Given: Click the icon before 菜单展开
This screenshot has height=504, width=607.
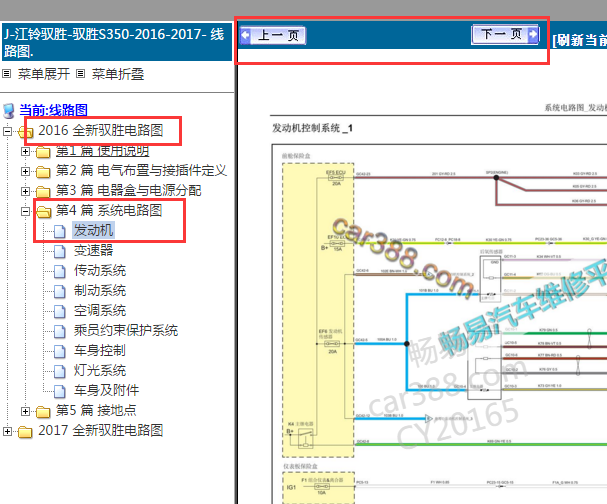Looking at the screenshot, I should (x=7, y=74).
